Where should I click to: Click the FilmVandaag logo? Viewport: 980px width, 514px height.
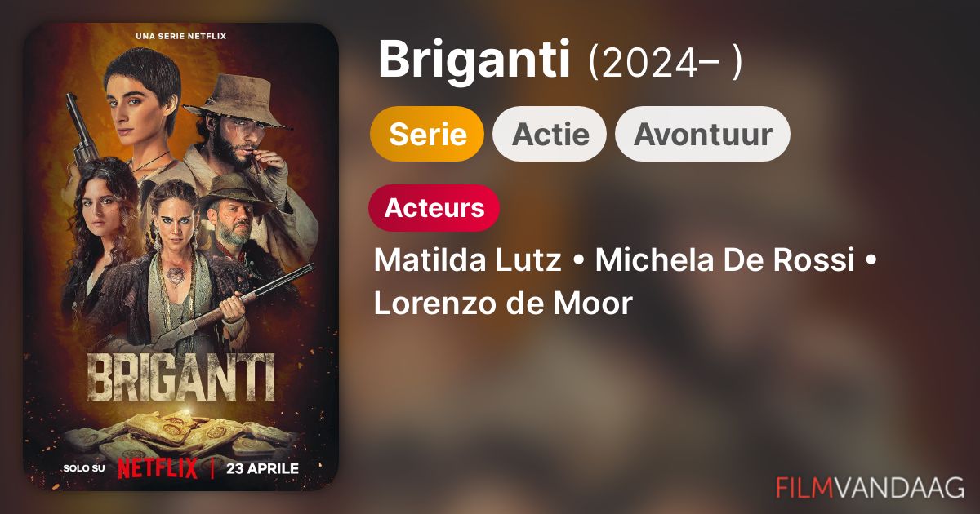pyautogui.click(x=871, y=486)
